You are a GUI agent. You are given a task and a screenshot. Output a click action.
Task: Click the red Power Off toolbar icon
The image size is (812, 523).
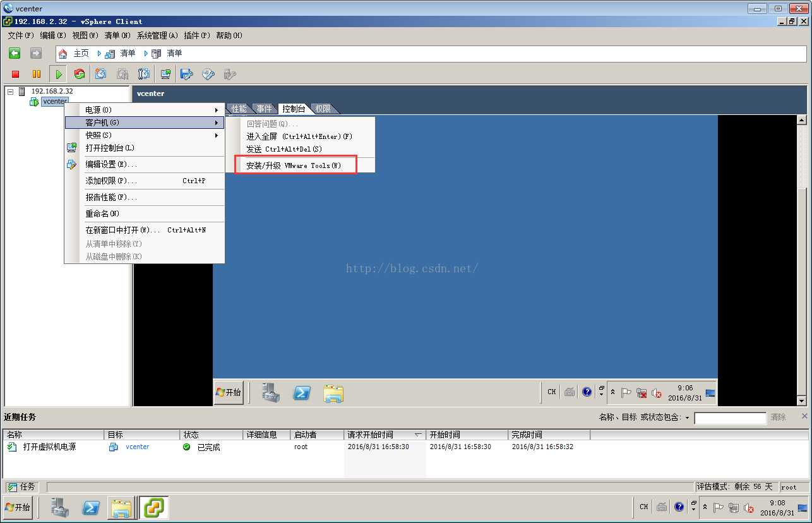(16, 75)
